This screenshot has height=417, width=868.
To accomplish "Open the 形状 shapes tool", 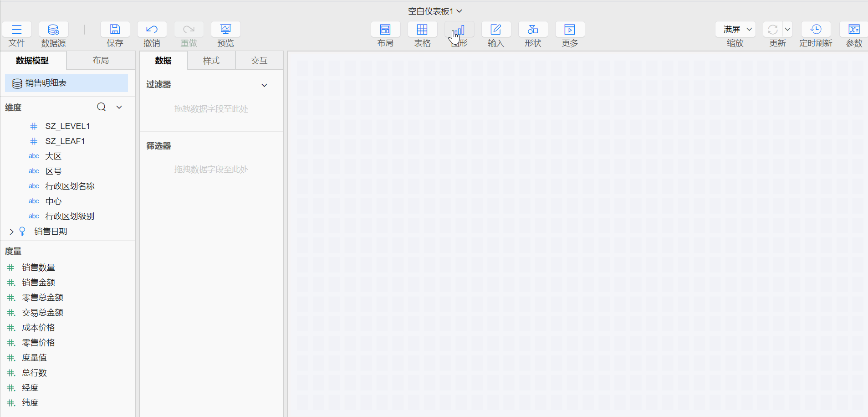I will [x=532, y=30].
